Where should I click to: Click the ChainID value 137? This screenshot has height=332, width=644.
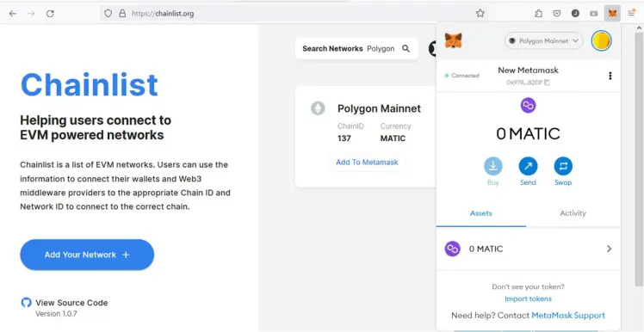[344, 138]
